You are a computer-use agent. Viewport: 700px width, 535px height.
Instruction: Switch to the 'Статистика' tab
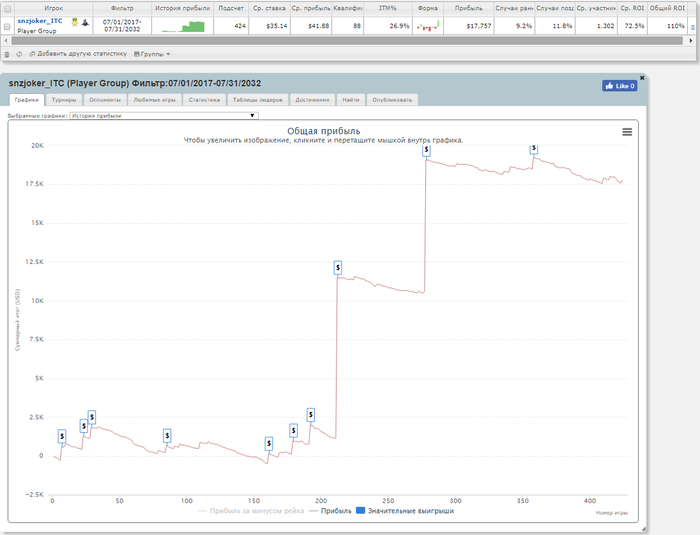click(x=204, y=100)
